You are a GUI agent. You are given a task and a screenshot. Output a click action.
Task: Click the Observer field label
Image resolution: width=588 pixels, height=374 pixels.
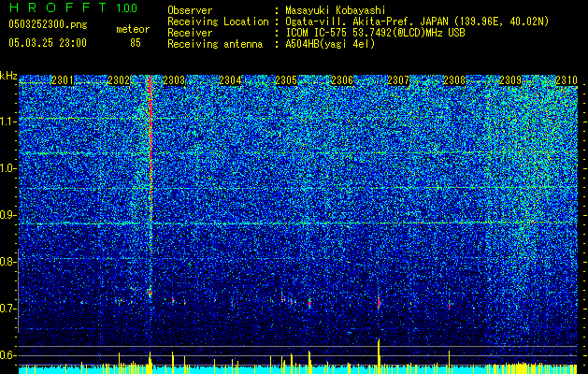click(x=190, y=10)
